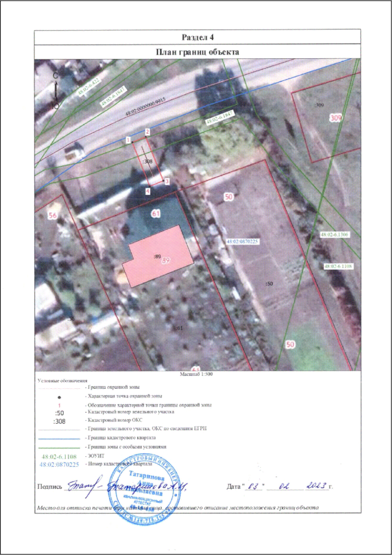Click the black dot legend symbol
The width and height of the screenshot is (392, 555).
point(59,397)
